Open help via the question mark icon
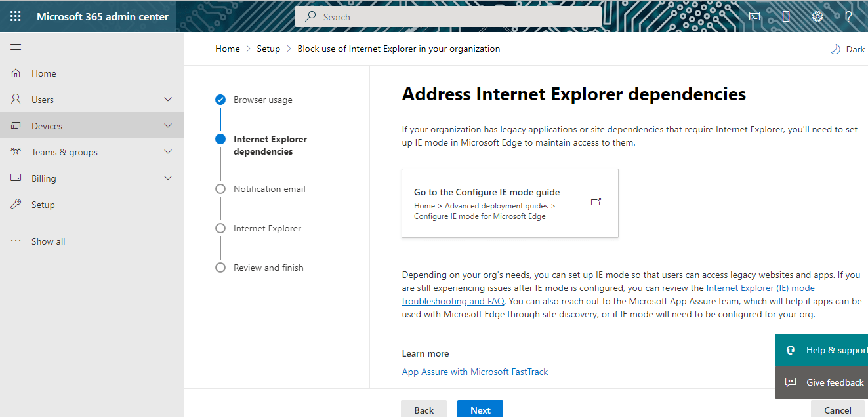The width and height of the screenshot is (868, 417). pyautogui.click(x=848, y=16)
